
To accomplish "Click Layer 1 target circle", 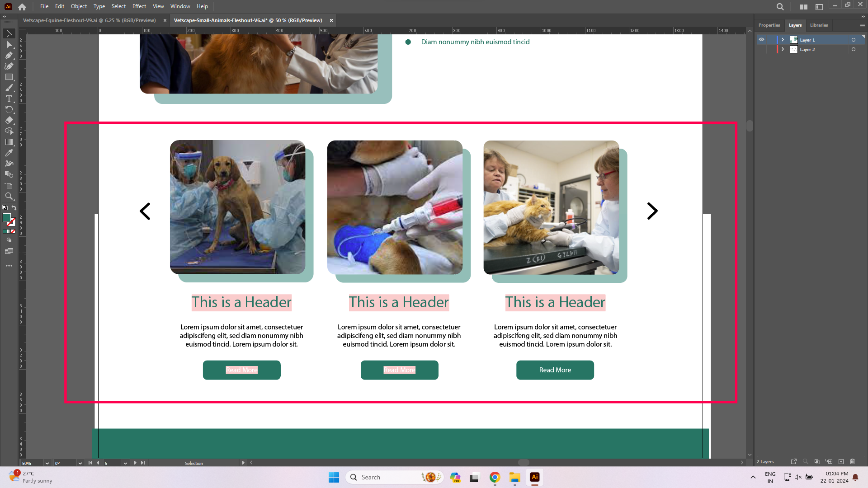I will [x=854, y=40].
